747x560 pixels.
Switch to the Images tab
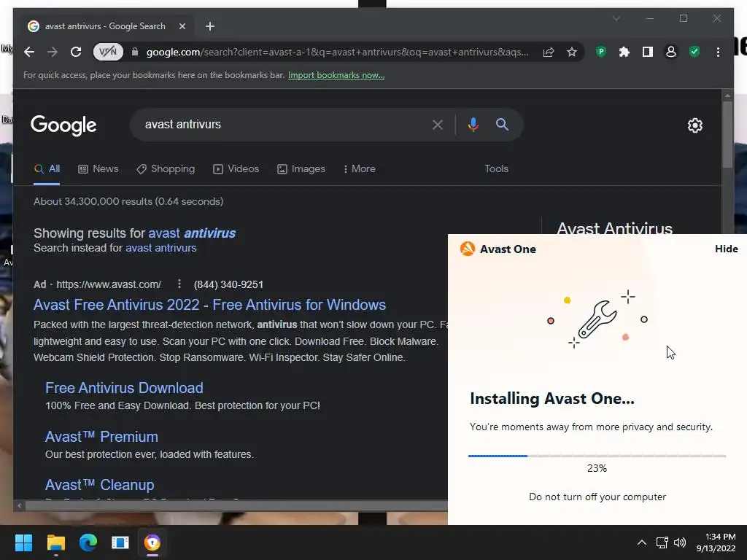[x=301, y=168]
